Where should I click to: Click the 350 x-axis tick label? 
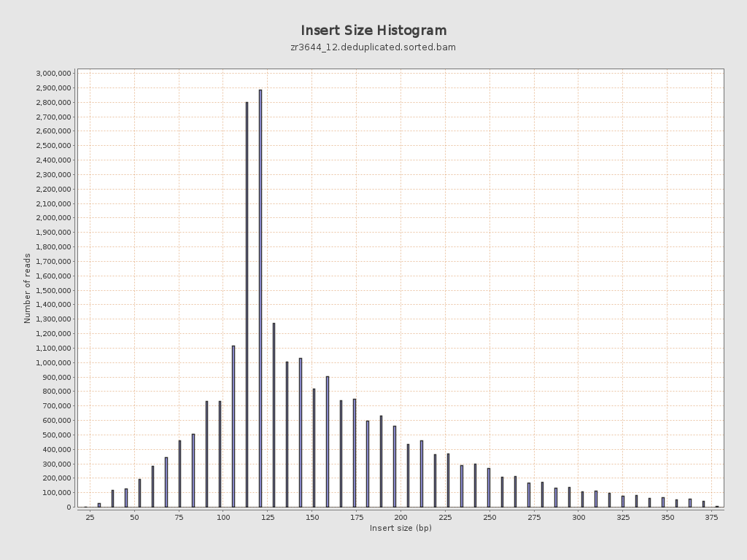coord(667,518)
